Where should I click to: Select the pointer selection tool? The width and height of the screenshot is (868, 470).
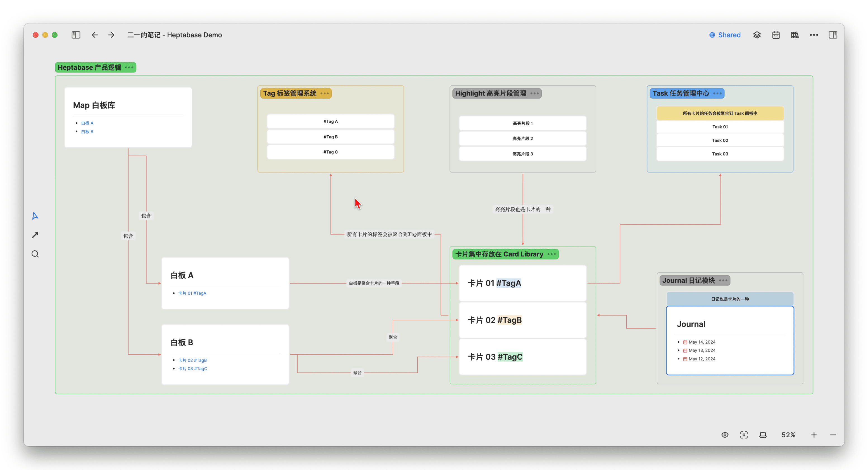pos(35,216)
